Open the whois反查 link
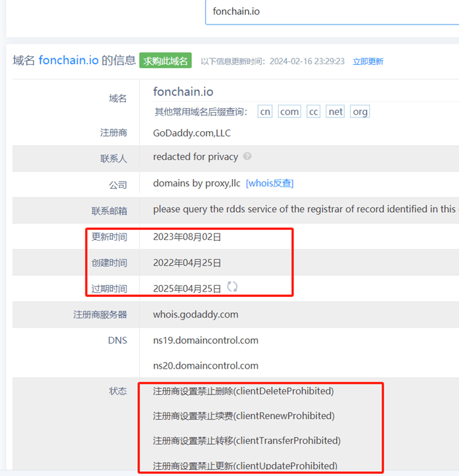The image size is (459, 476). tap(269, 183)
